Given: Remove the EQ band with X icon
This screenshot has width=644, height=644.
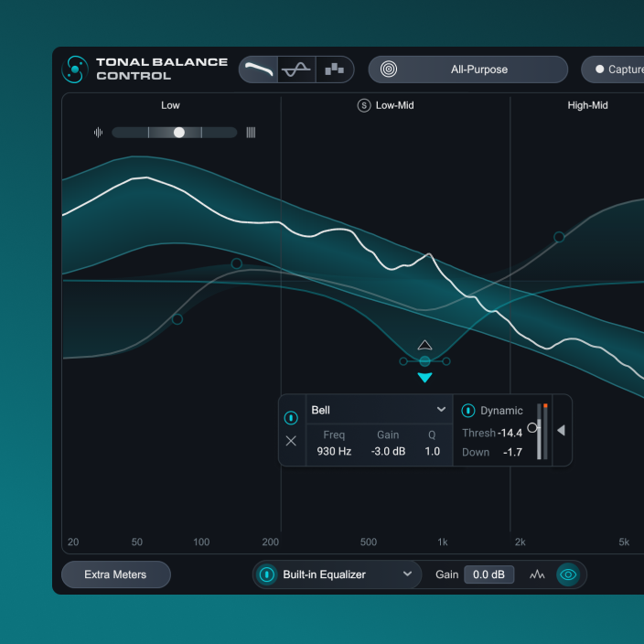Looking at the screenshot, I should 291,441.
